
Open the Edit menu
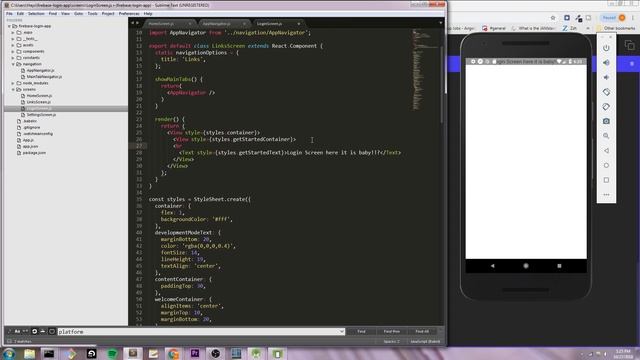[20, 13]
